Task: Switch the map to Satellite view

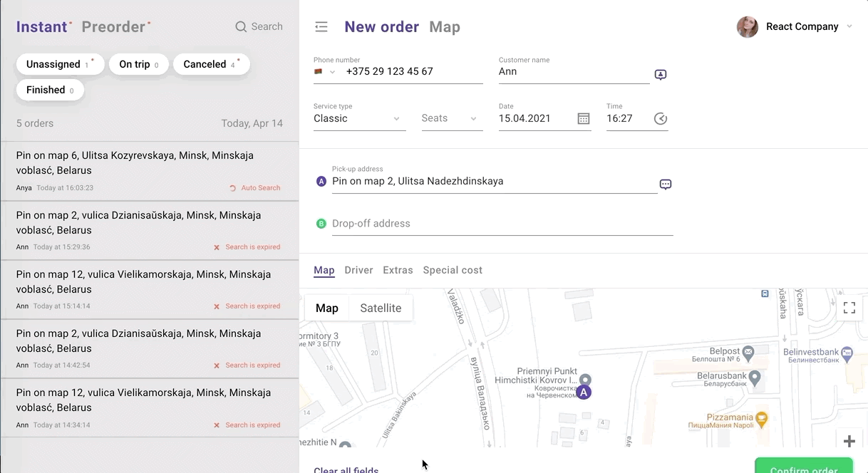Action: [x=381, y=308]
